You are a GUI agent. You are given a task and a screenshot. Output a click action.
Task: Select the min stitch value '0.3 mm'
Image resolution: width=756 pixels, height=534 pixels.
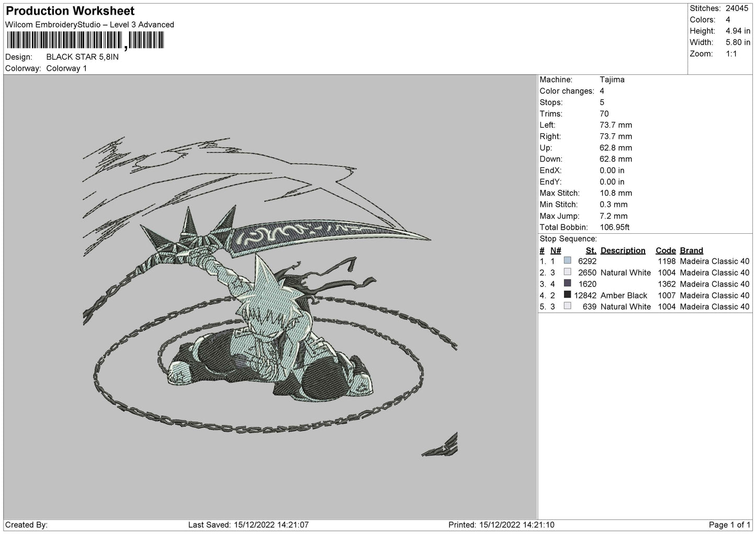[x=614, y=204]
